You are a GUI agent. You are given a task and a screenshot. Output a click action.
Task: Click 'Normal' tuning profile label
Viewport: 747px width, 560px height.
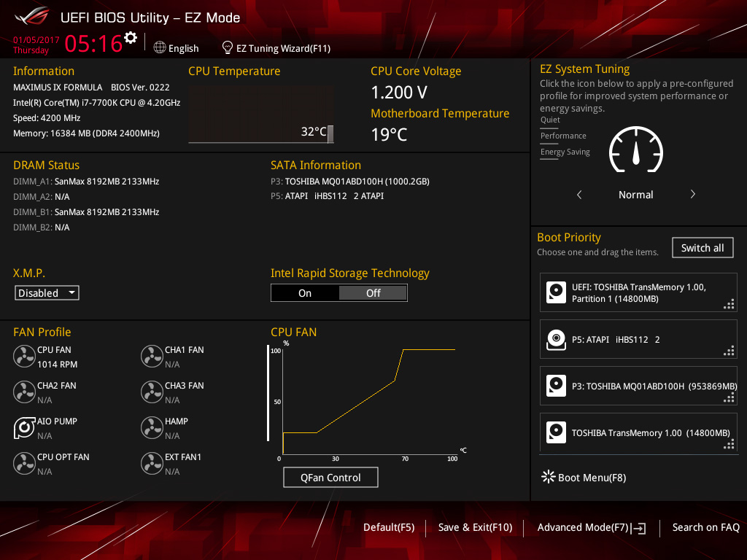point(635,195)
